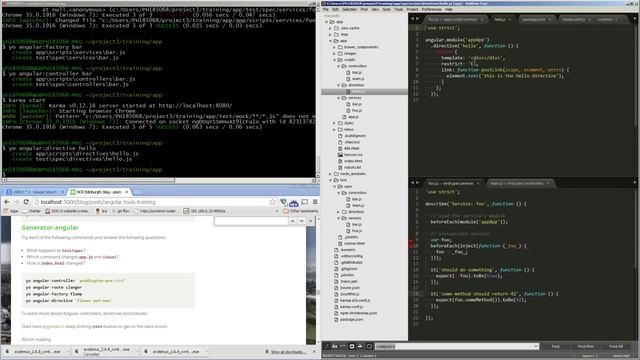The image size is (640, 360).
Task: Bookmark page with Chrome star icon
Action: point(272,202)
